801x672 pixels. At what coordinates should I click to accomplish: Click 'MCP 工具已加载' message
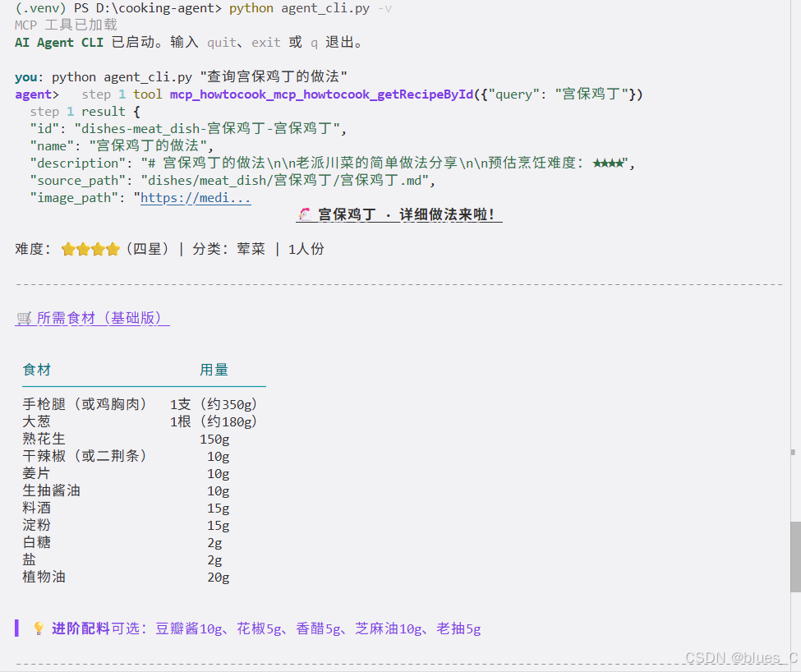[66, 25]
